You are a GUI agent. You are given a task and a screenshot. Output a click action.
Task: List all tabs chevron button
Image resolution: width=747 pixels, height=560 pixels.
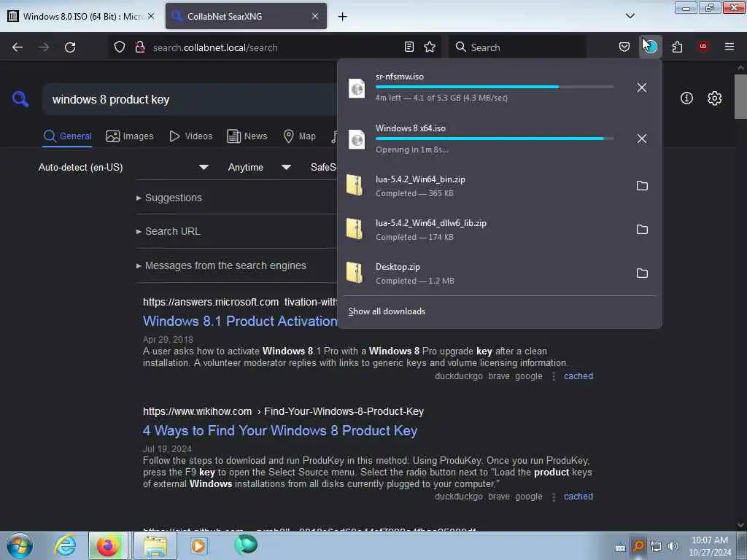coord(630,16)
